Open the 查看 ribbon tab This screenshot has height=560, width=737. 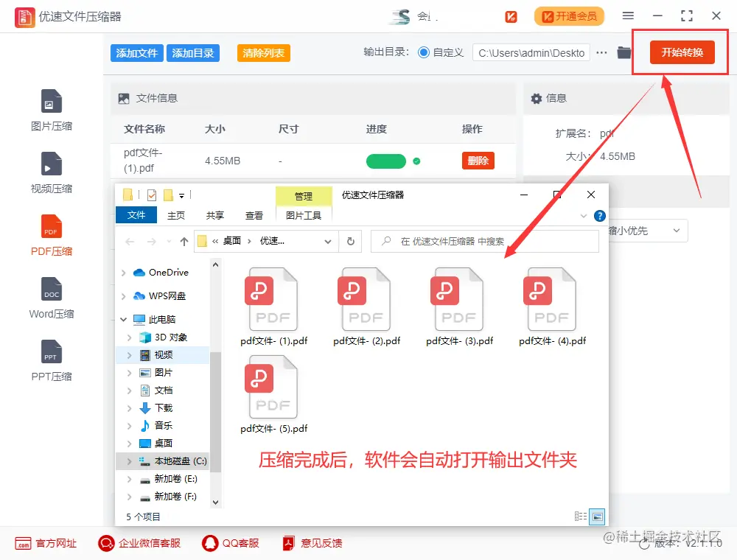pyautogui.click(x=254, y=215)
